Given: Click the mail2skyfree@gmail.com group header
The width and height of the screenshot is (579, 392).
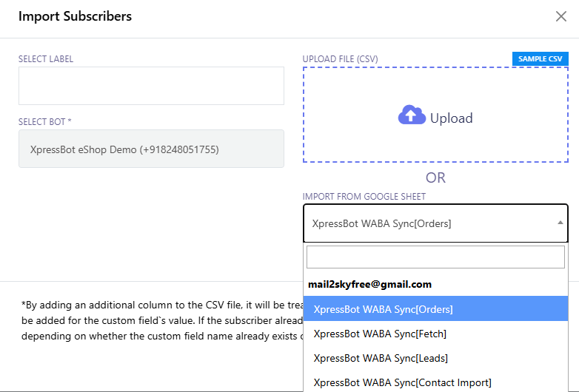Looking at the screenshot, I should coord(369,284).
